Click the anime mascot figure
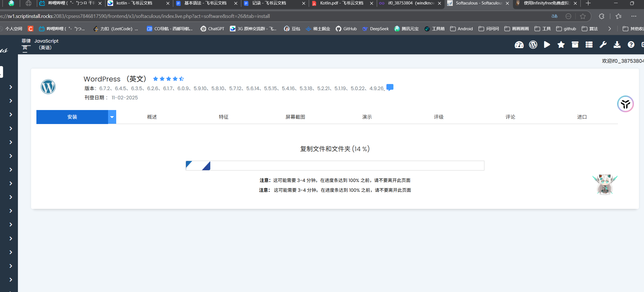 [x=605, y=184]
